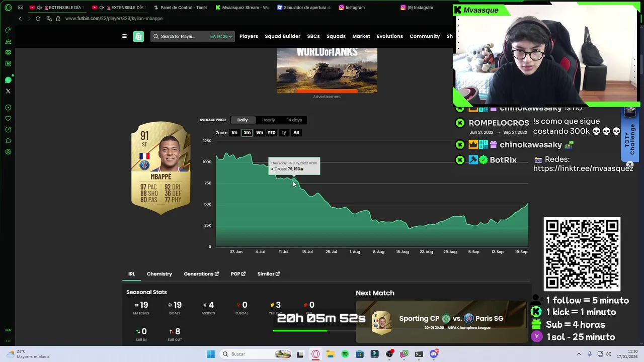Switch to Panel de Control - Timer tab

click(180, 8)
